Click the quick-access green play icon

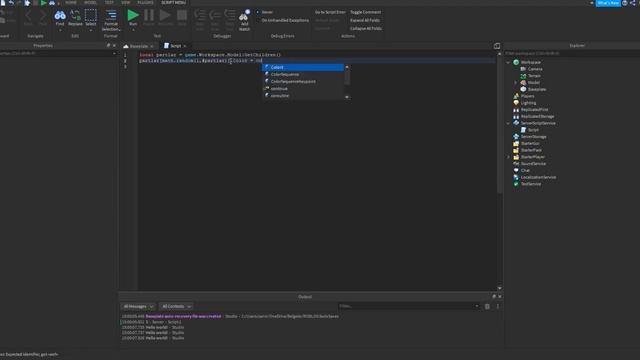(43, 3)
